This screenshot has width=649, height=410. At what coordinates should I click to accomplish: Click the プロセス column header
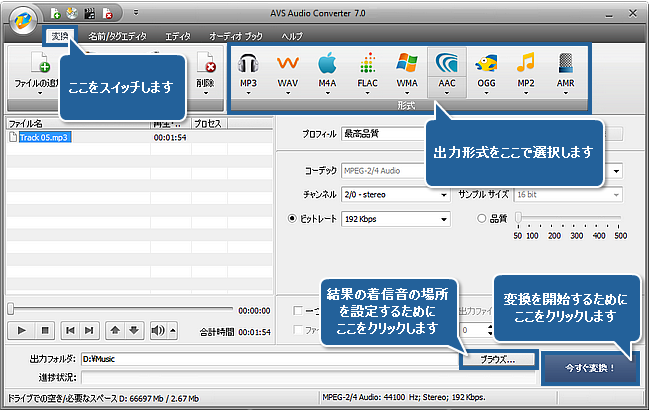[208, 124]
